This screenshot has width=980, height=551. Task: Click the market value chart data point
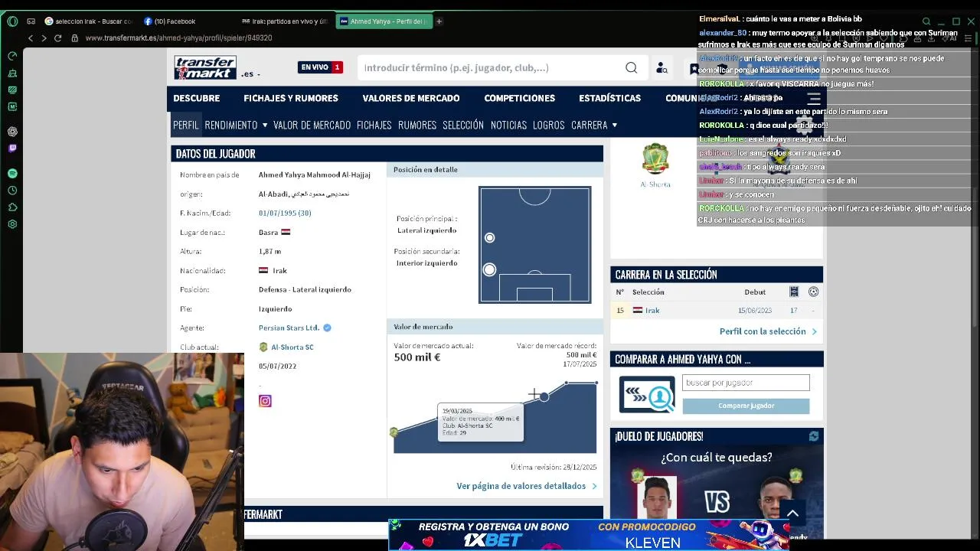tap(544, 396)
